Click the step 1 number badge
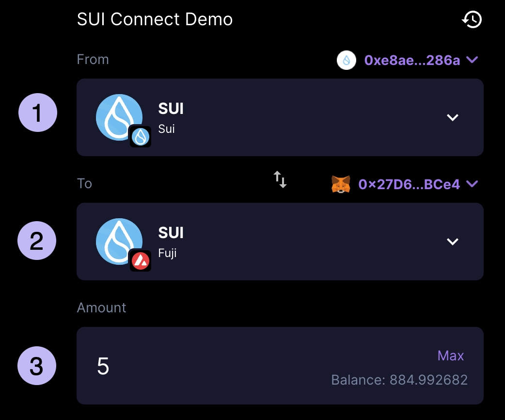The image size is (505, 420). pyautogui.click(x=38, y=113)
